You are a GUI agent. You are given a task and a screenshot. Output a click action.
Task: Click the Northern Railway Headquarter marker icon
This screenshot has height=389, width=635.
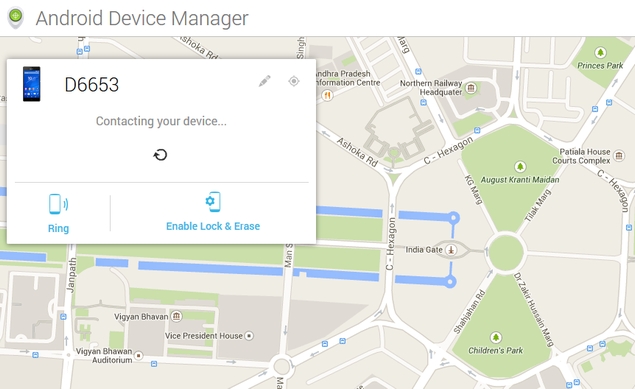[x=471, y=87]
